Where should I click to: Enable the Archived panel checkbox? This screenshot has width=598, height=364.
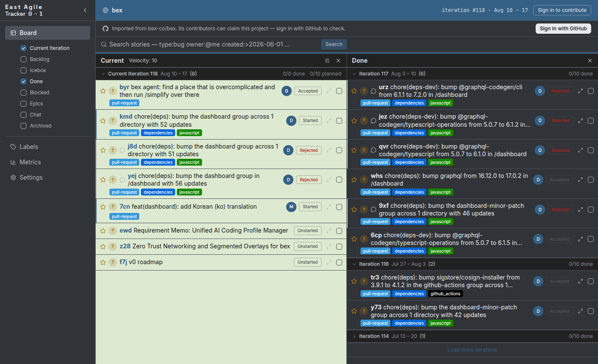click(x=23, y=126)
